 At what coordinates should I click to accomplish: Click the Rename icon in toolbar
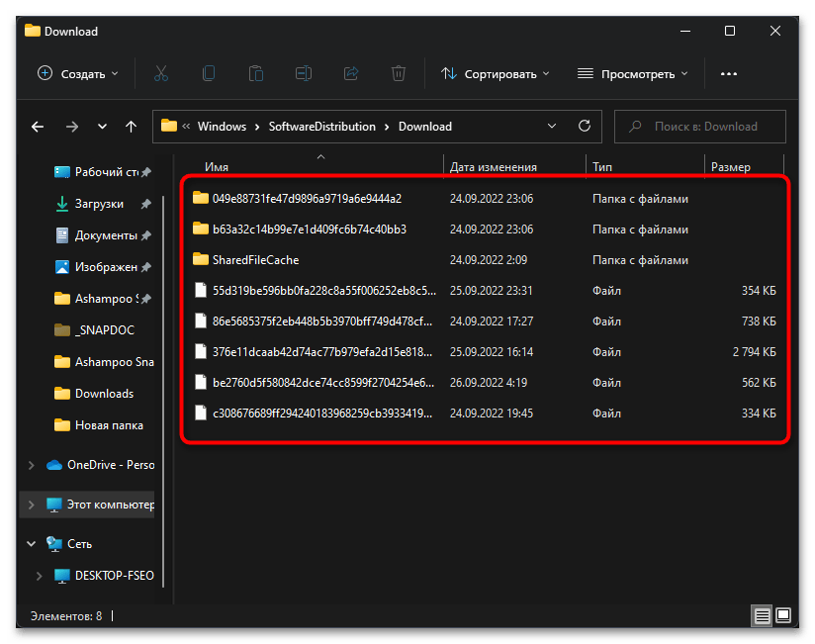304,74
